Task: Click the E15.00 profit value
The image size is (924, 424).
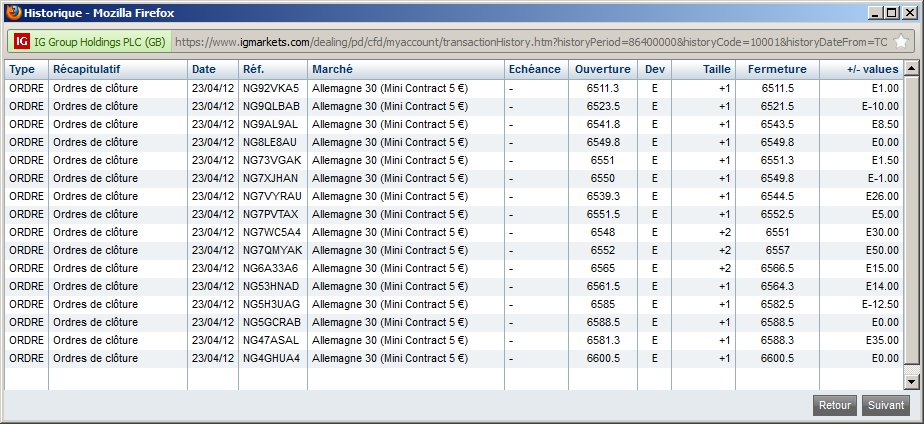Action: coord(883,268)
